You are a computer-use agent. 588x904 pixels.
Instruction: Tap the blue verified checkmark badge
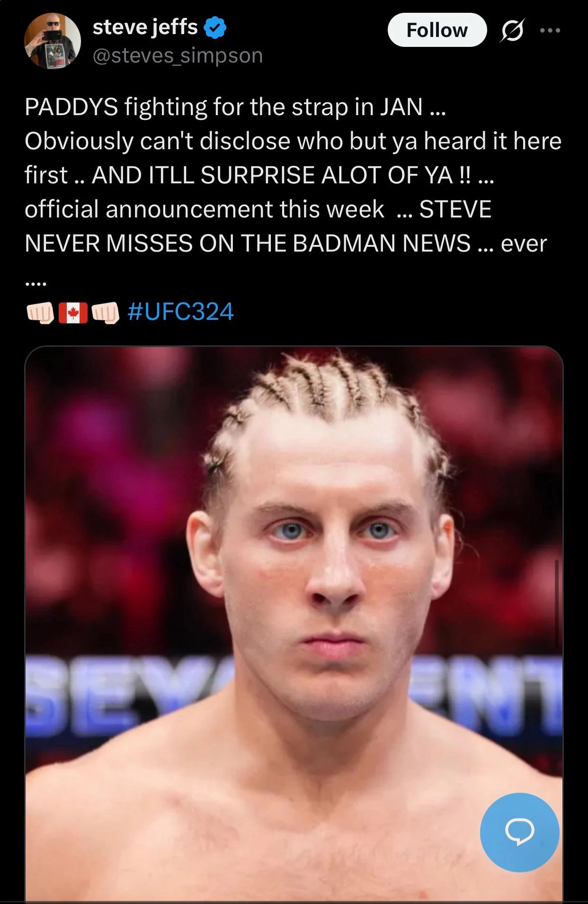pos(215,27)
